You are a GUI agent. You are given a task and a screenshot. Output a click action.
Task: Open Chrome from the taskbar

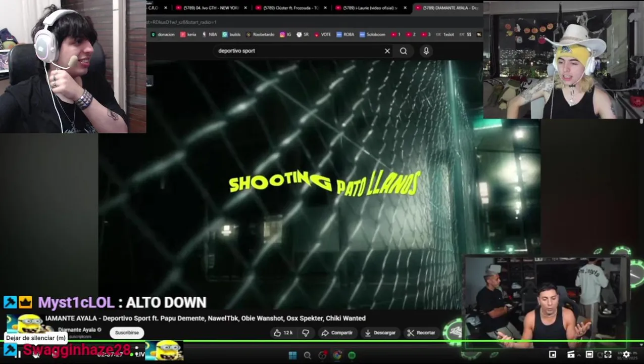(x=337, y=355)
